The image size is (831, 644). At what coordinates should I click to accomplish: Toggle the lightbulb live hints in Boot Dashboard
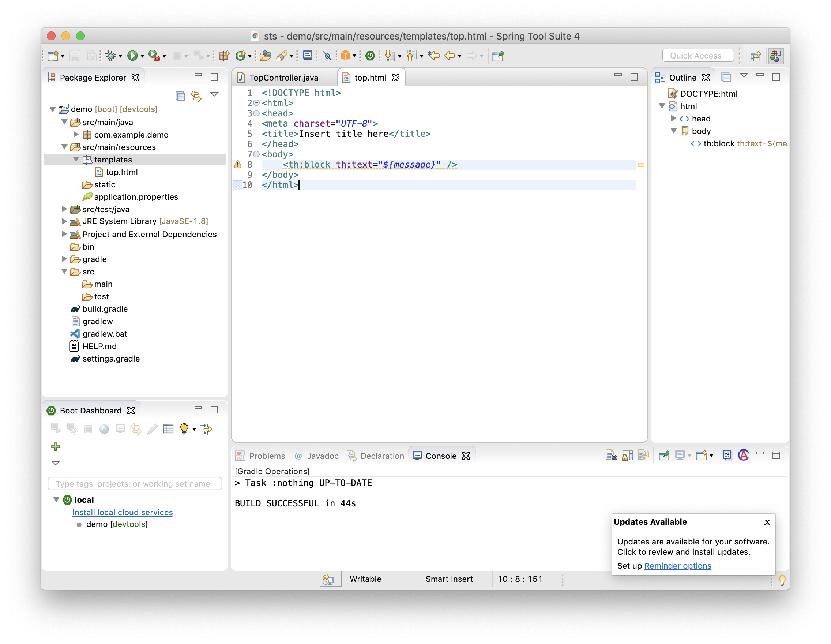184,429
